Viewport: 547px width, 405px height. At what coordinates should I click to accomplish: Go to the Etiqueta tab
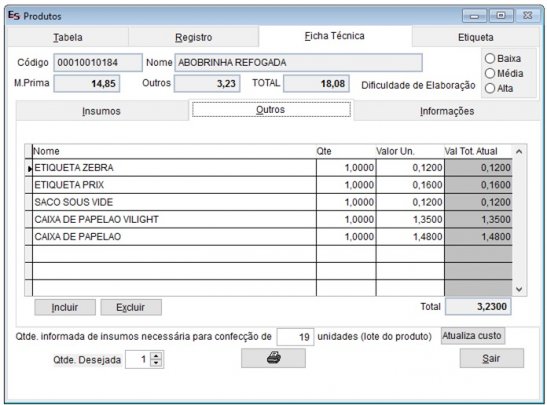(x=475, y=37)
